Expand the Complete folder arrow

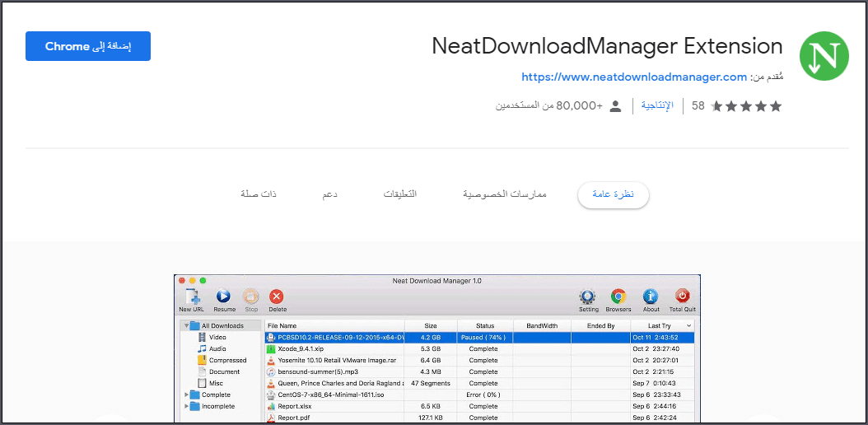point(187,395)
